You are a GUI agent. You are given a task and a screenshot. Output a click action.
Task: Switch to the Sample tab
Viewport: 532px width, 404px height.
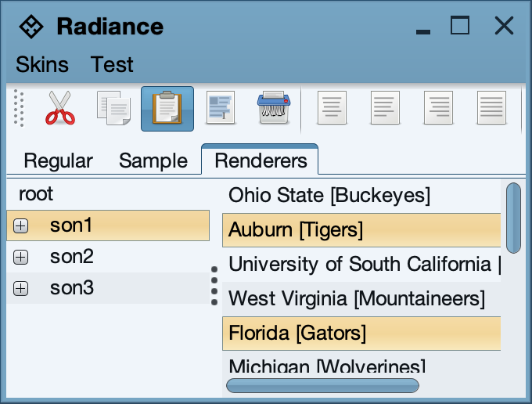click(153, 161)
